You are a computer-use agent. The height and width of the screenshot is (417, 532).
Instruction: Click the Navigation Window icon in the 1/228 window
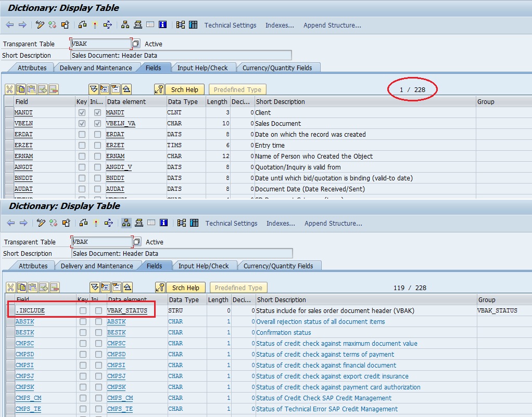pyautogui.click(x=138, y=25)
